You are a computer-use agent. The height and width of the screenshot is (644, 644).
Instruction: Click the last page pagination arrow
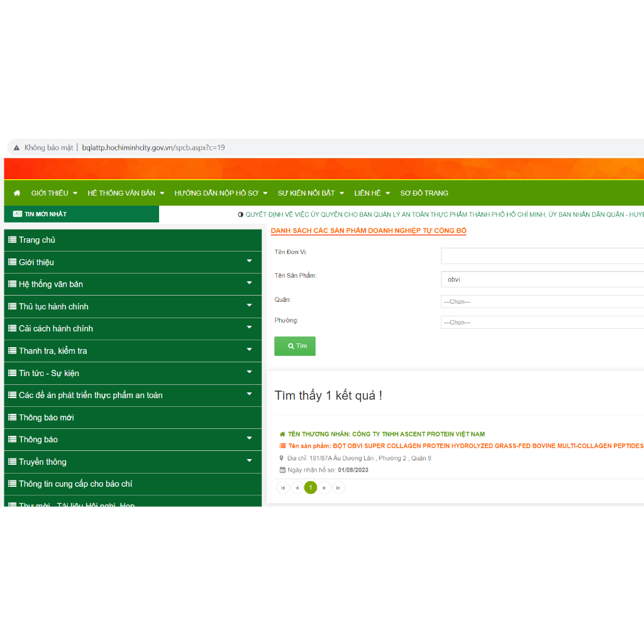click(x=338, y=487)
